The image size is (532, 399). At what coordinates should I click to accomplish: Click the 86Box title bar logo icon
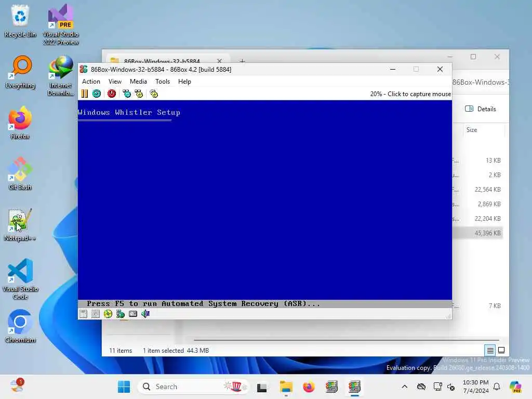(x=84, y=69)
